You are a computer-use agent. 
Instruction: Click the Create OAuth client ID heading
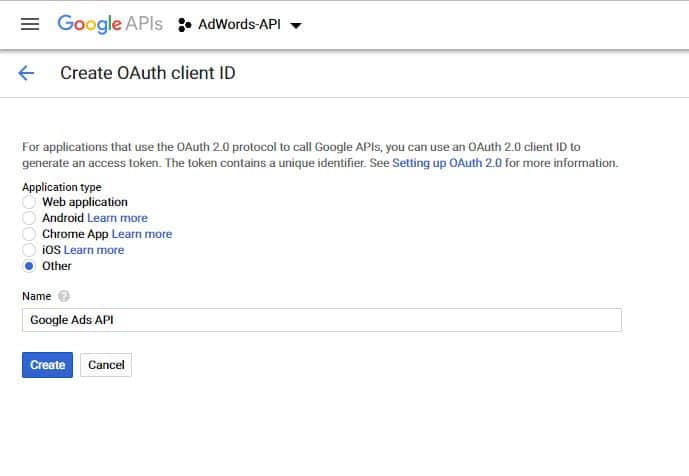(x=148, y=73)
